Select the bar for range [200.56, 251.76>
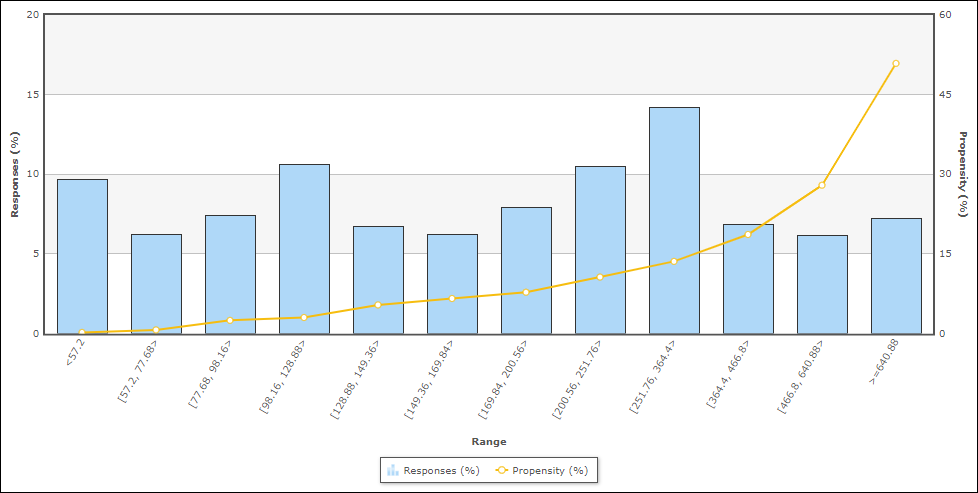The image size is (978, 493). (600, 249)
